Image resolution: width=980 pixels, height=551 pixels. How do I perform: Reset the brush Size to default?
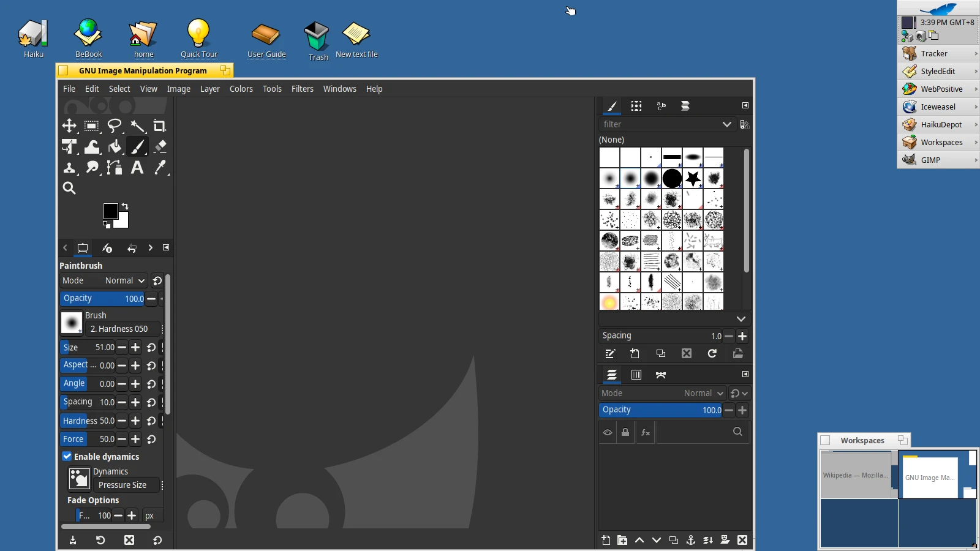tap(151, 347)
